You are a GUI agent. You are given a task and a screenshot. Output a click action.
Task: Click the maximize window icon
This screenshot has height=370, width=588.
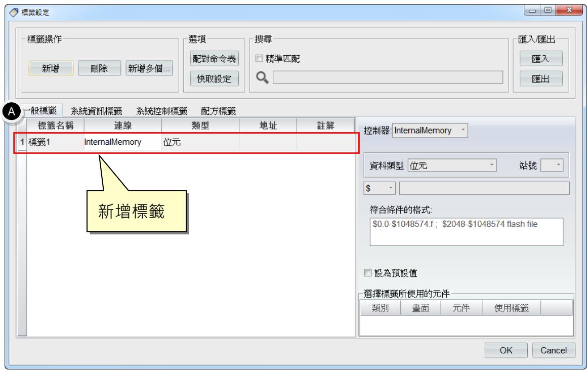[x=548, y=10]
